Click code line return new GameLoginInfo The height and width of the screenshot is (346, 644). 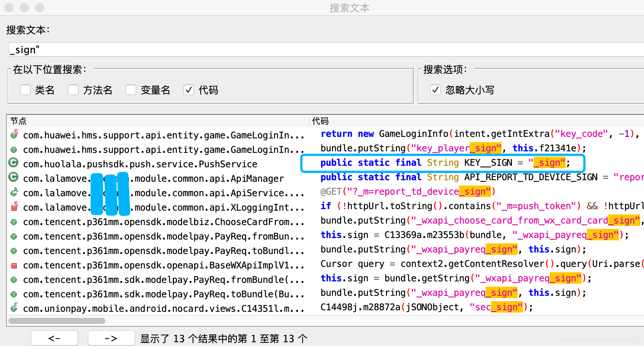[x=480, y=134]
